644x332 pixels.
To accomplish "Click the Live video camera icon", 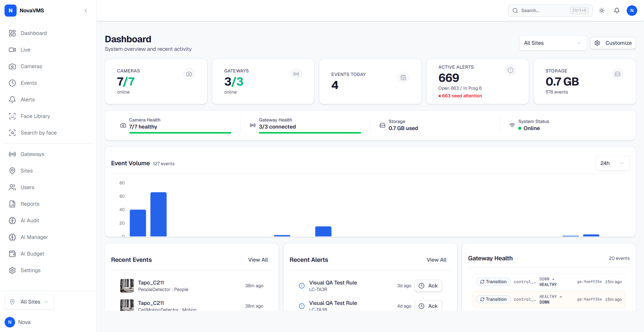I will (12, 50).
